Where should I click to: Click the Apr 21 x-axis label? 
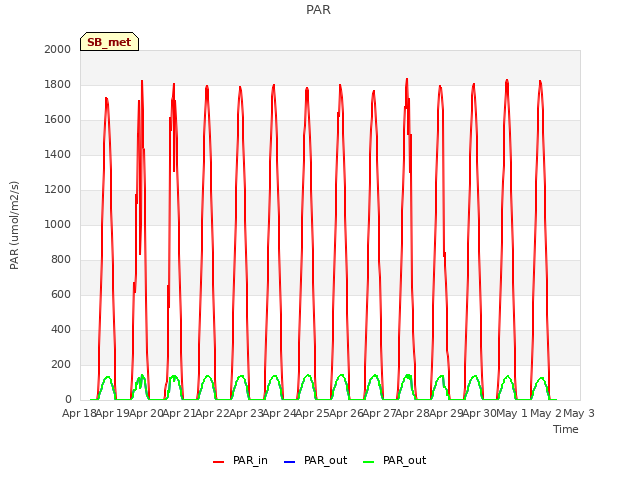(179, 413)
